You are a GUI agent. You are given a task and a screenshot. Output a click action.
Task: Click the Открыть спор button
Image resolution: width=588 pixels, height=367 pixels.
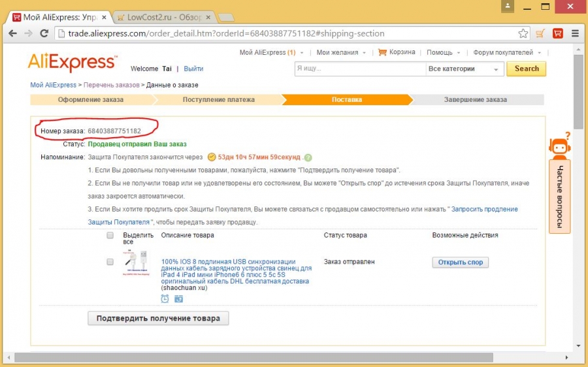coord(461,262)
